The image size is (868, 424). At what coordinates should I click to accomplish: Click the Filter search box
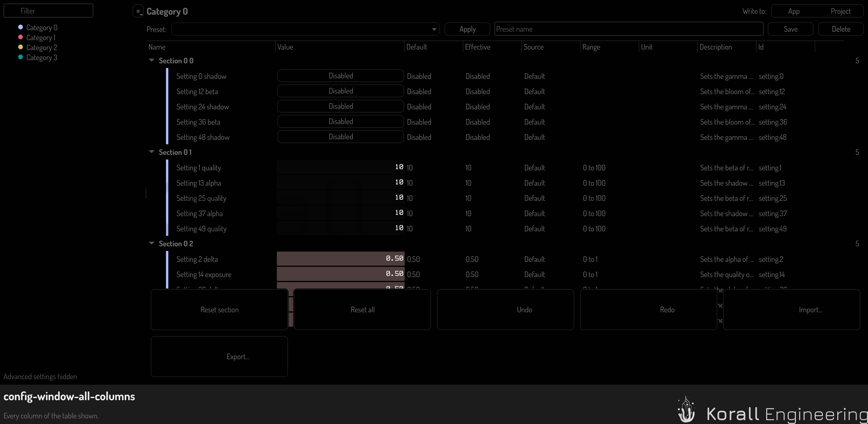48,11
